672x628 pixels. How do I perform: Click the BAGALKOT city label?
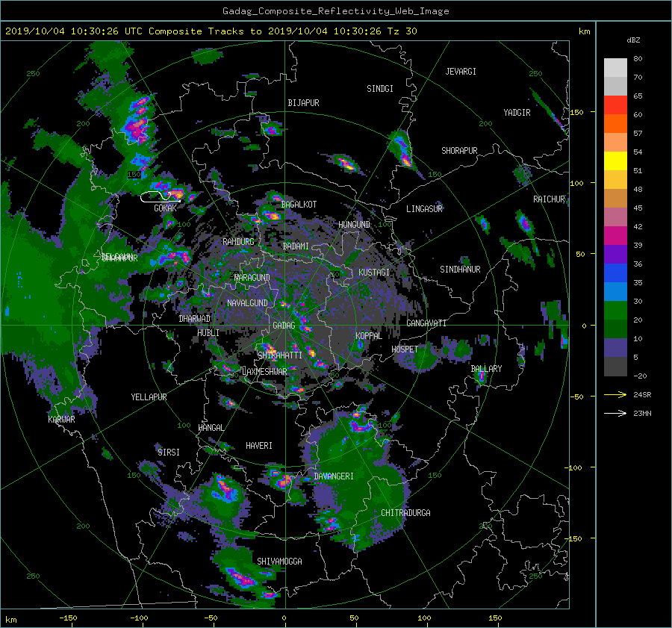(x=299, y=205)
